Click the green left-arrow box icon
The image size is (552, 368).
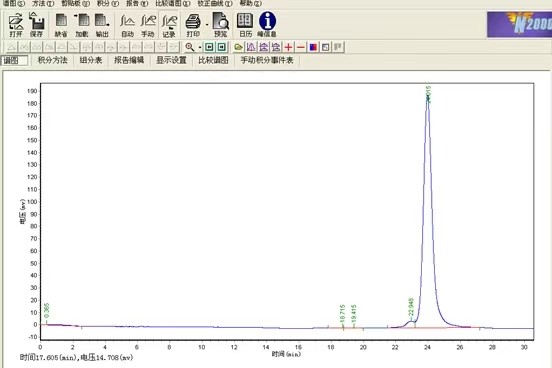(x=209, y=47)
